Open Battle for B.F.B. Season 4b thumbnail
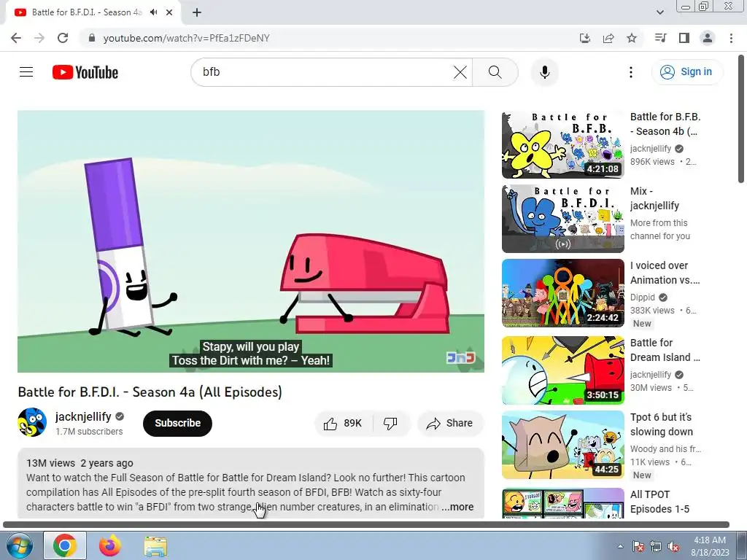747x560 pixels. pos(562,145)
